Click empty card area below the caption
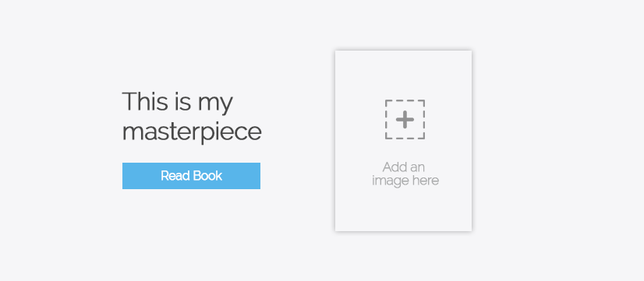Viewport: 644px width, 281px height. (x=403, y=209)
